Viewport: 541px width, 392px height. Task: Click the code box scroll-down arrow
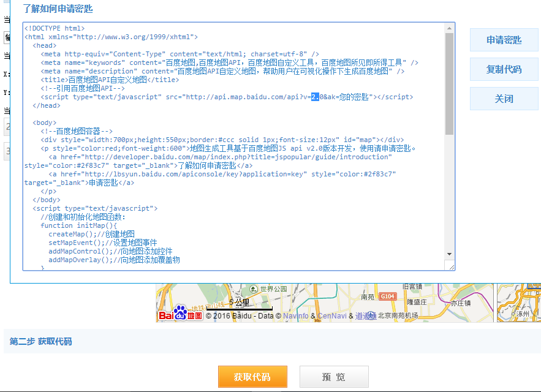tap(449, 254)
